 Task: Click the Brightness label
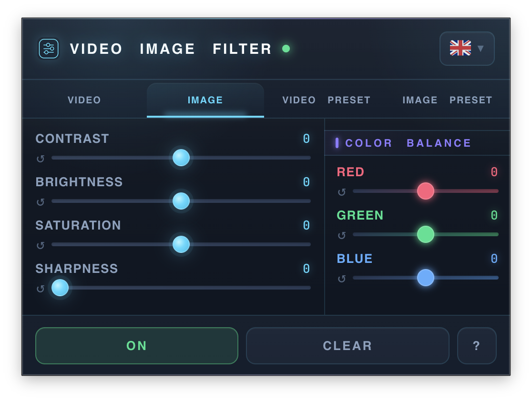coord(79,182)
